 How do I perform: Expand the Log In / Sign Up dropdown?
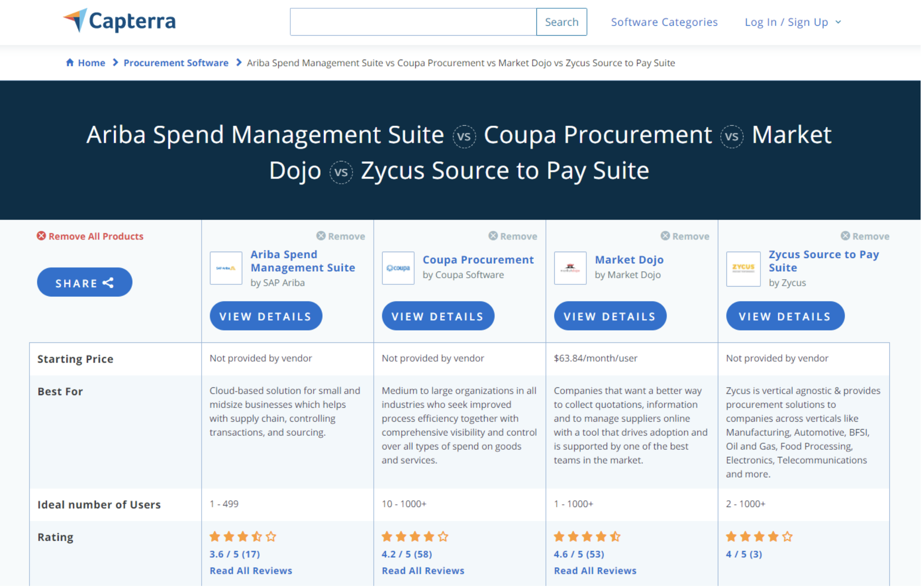(793, 22)
